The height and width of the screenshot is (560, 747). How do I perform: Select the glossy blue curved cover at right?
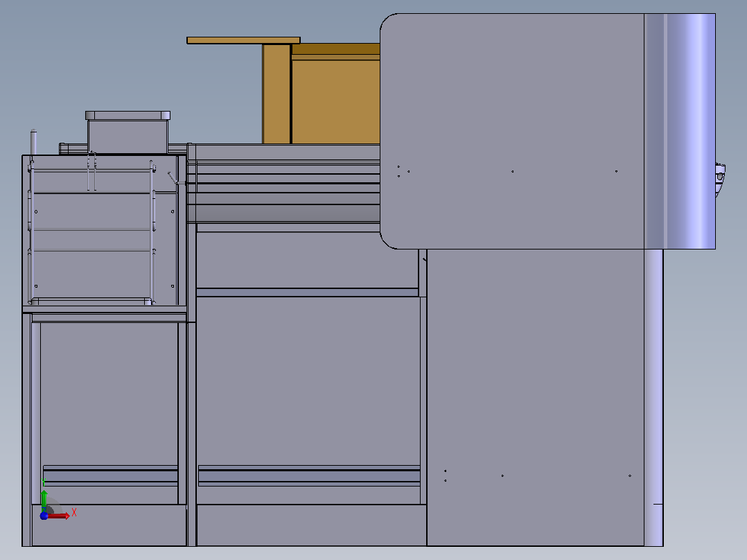tap(680, 131)
